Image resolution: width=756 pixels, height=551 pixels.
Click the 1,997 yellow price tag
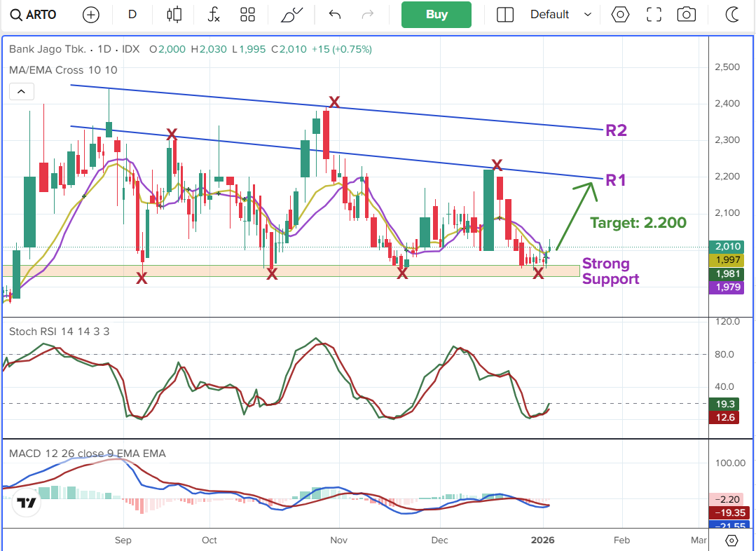coord(727,260)
